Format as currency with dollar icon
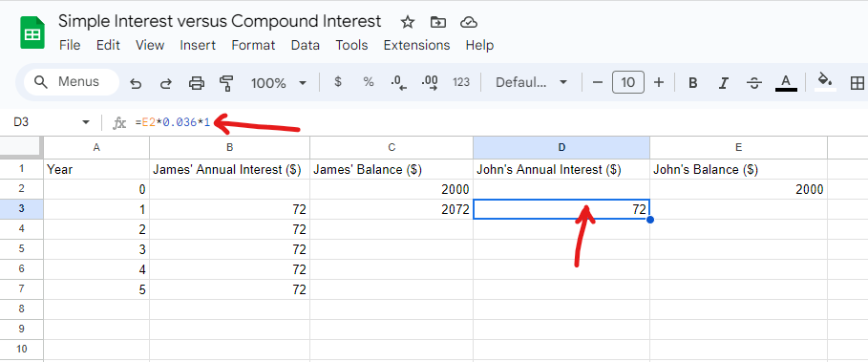This screenshot has height=362, width=868. 338,82
